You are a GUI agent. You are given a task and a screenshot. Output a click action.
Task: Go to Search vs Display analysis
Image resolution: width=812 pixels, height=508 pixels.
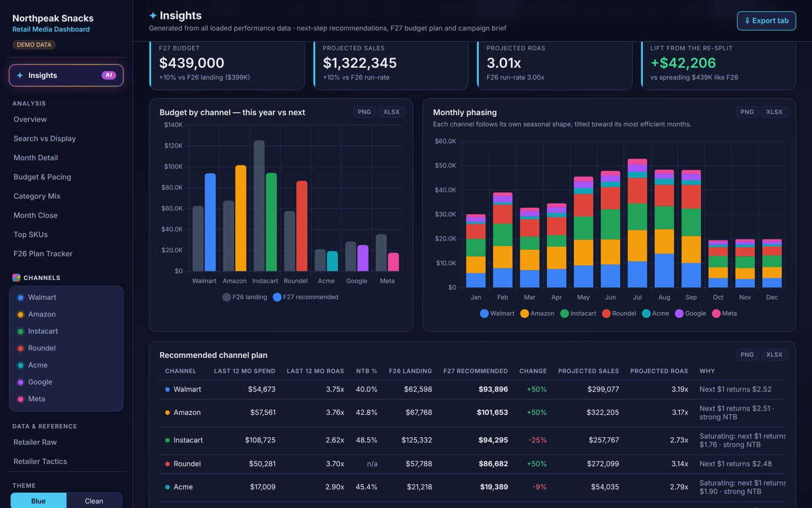tap(66, 139)
